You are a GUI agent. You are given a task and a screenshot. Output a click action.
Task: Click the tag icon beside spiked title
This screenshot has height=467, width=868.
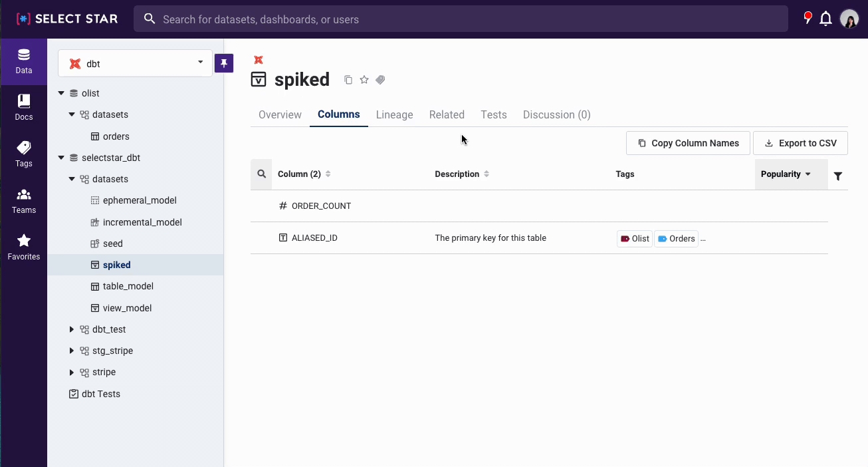coord(380,80)
